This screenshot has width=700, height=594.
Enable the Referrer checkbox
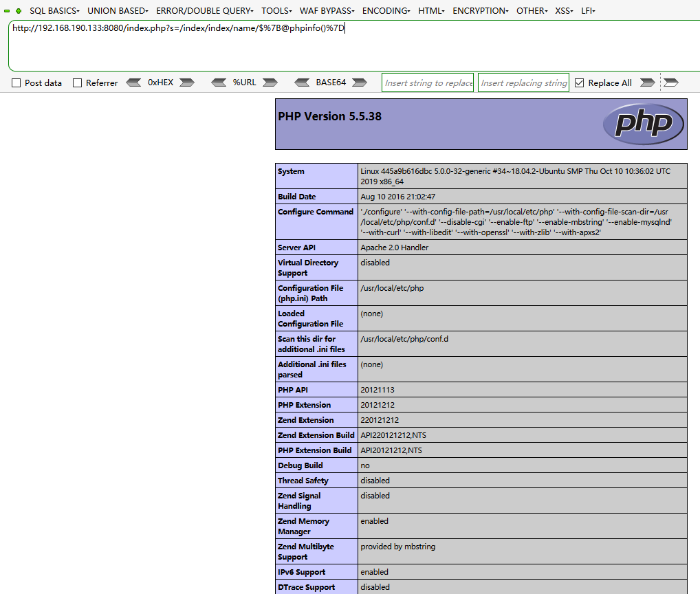coord(77,83)
